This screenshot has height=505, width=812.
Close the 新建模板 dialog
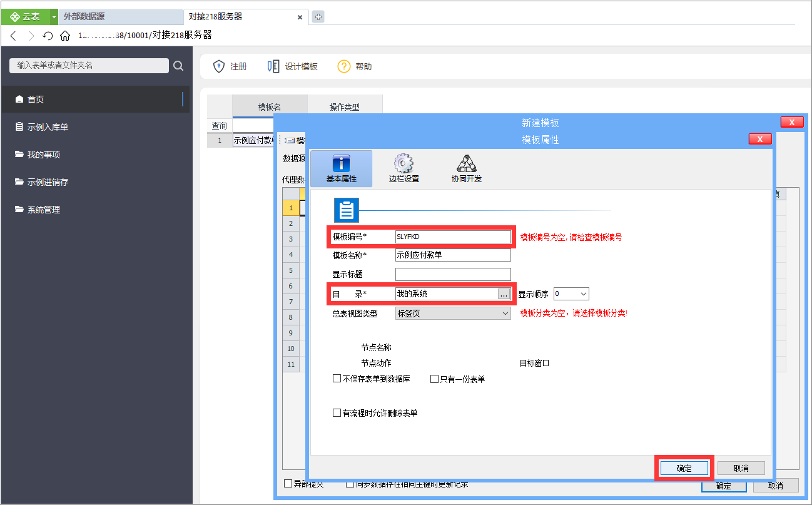click(x=792, y=122)
